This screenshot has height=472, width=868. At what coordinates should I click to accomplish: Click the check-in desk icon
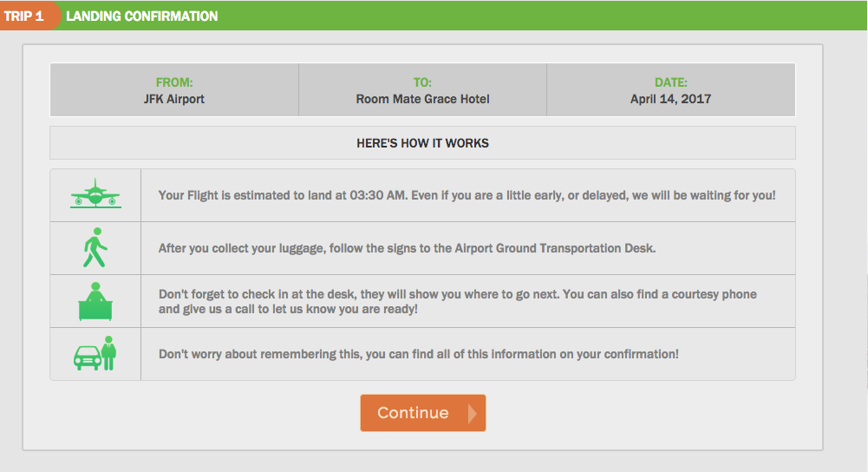95,301
